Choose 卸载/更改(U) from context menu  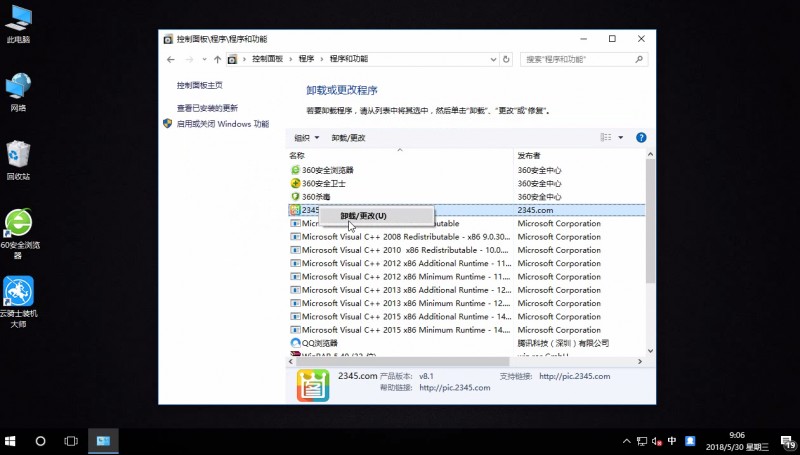(377, 216)
